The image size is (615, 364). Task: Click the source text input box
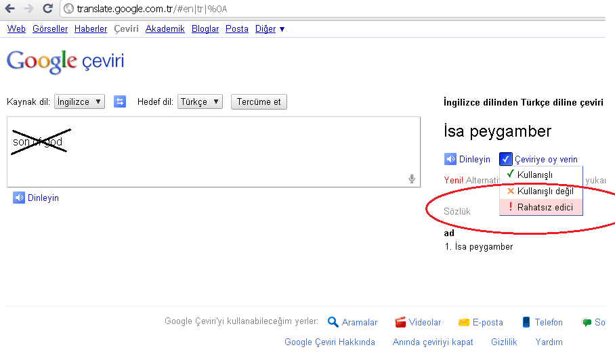pyautogui.click(x=214, y=152)
